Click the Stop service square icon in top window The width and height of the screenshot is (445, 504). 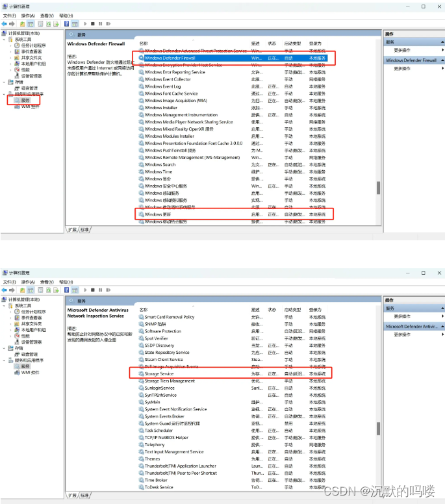(93, 24)
